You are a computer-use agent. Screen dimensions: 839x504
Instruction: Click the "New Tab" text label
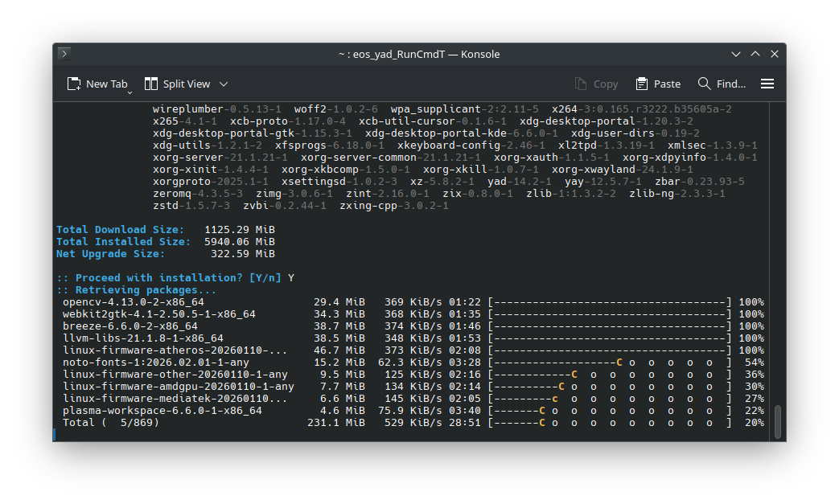106,84
